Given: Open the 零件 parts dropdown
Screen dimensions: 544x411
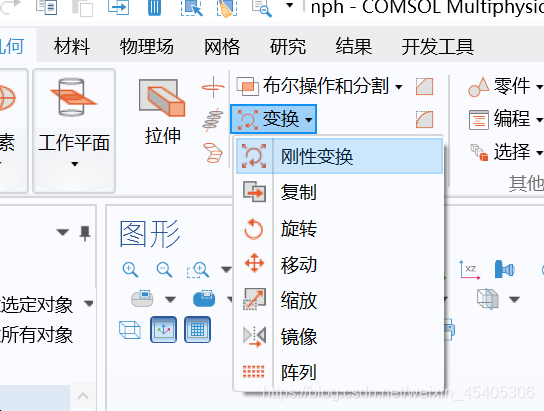Looking at the screenshot, I should pyautogui.click(x=505, y=86).
